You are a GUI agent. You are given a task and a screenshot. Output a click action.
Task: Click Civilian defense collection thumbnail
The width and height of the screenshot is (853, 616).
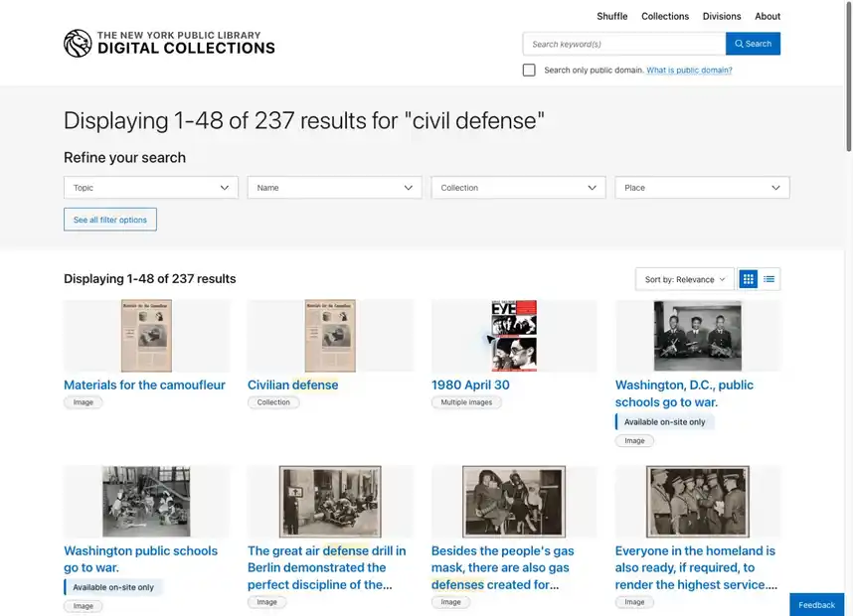330,336
